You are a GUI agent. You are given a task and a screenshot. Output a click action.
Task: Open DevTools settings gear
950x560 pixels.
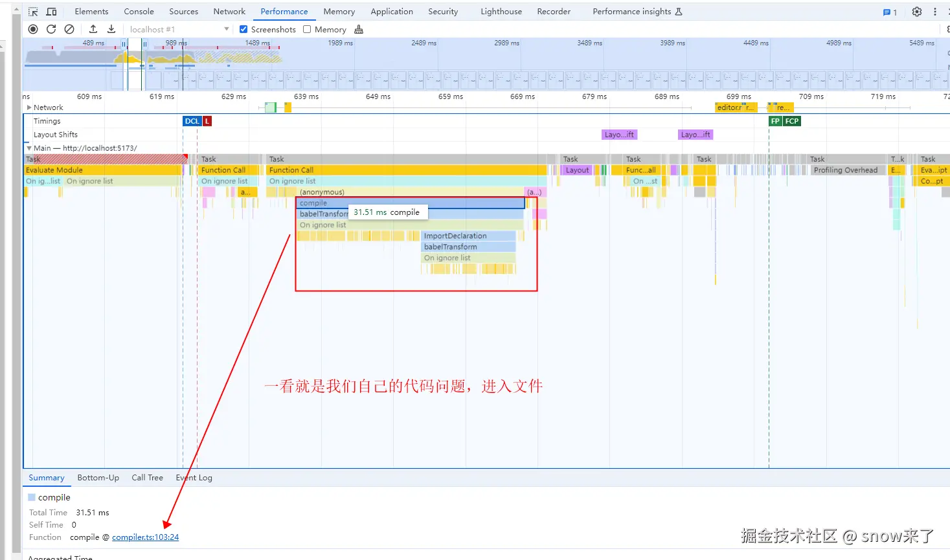pos(917,12)
